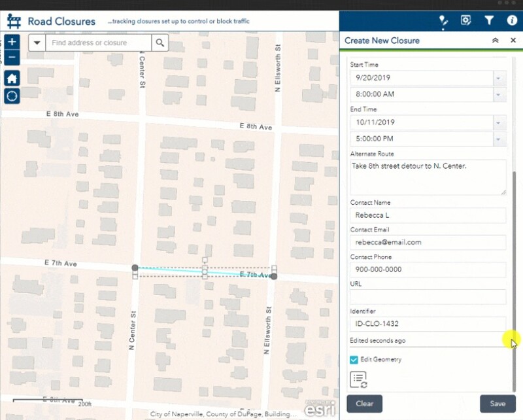The height and width of the screenshot is (420, 523).
Task: Open the filter widget
Action: tap(488, 20)
